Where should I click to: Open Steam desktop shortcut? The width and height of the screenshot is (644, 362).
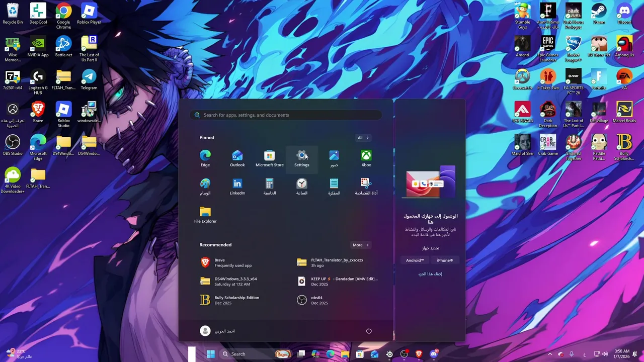599,14
